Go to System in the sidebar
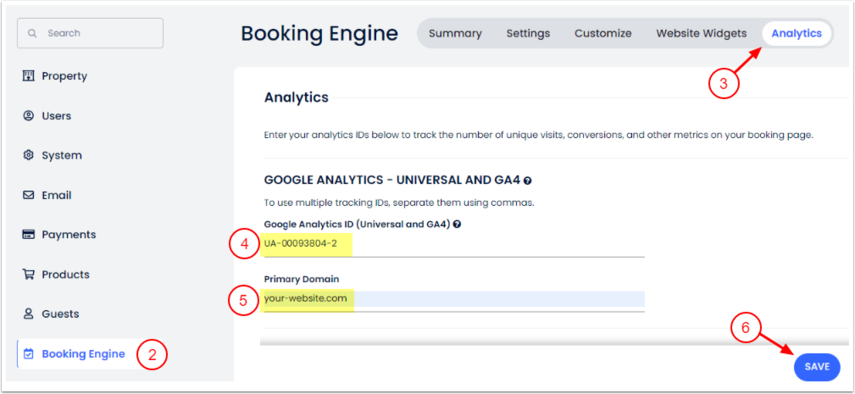 (62, 155)
